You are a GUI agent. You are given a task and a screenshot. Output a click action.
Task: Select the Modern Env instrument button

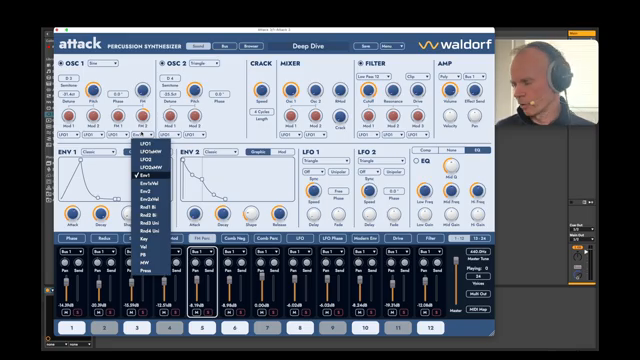point(365,238)
